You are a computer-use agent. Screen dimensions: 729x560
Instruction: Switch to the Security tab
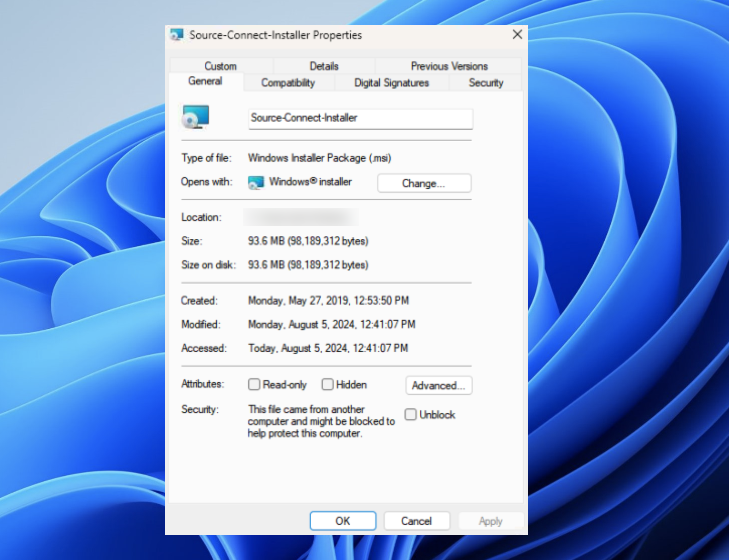[485, 83]
